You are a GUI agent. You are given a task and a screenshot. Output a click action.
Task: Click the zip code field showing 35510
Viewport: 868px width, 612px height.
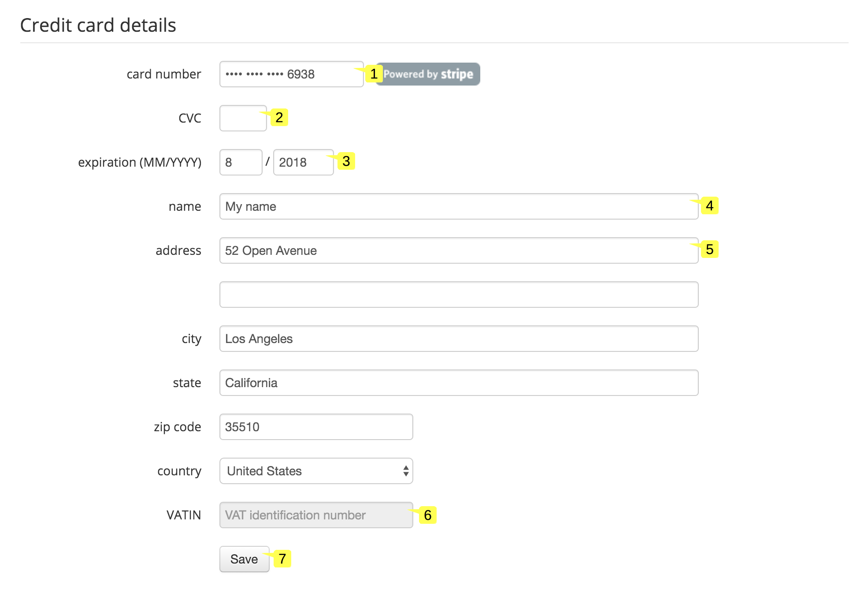point(315,426)
